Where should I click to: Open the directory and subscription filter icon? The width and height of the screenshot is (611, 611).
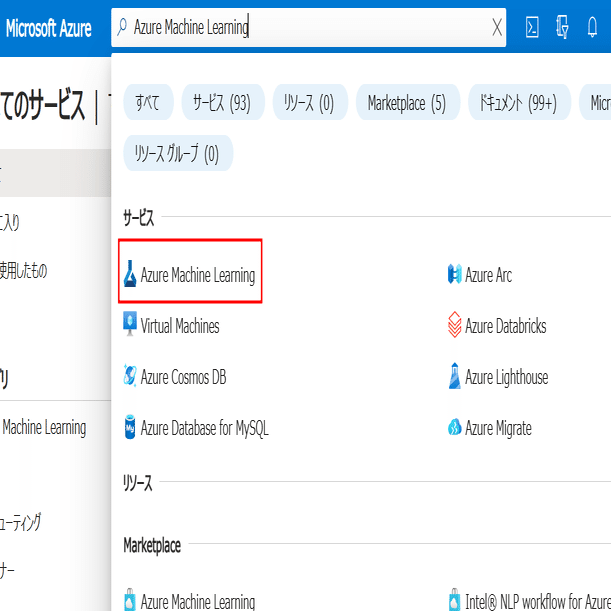[x=562, y=27]
